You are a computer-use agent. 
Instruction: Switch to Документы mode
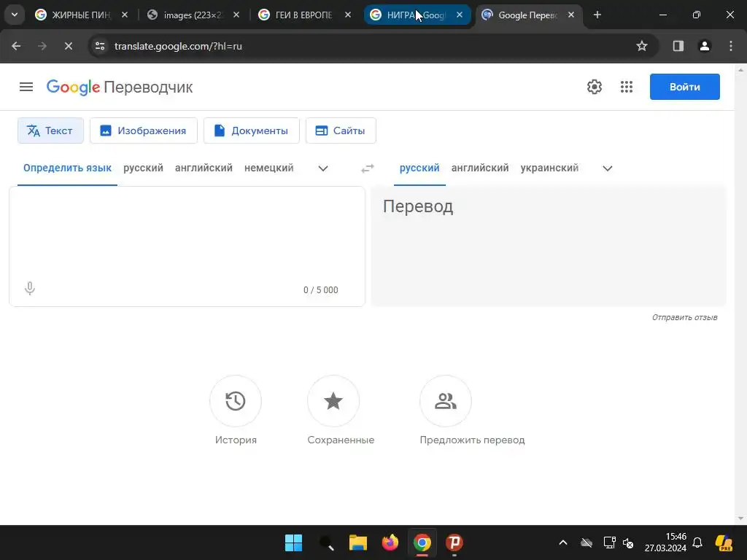tap(251, 131)
